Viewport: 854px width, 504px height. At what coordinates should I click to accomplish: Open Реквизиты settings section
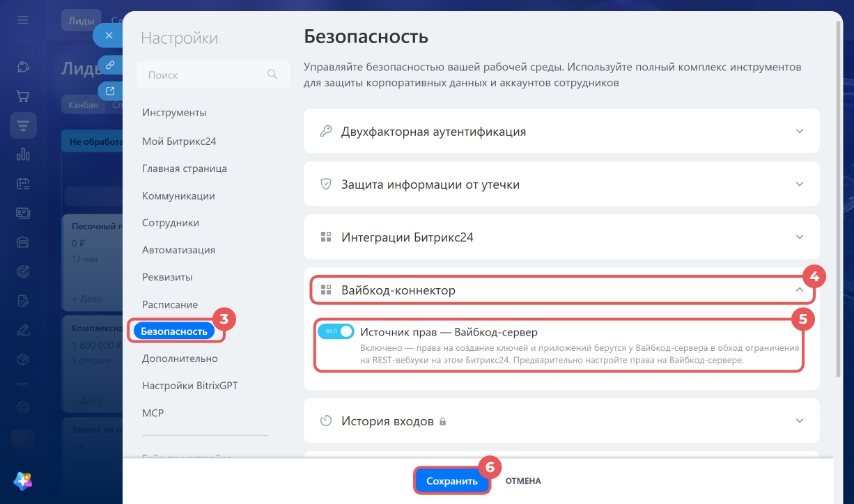click(x=167, y=277)
